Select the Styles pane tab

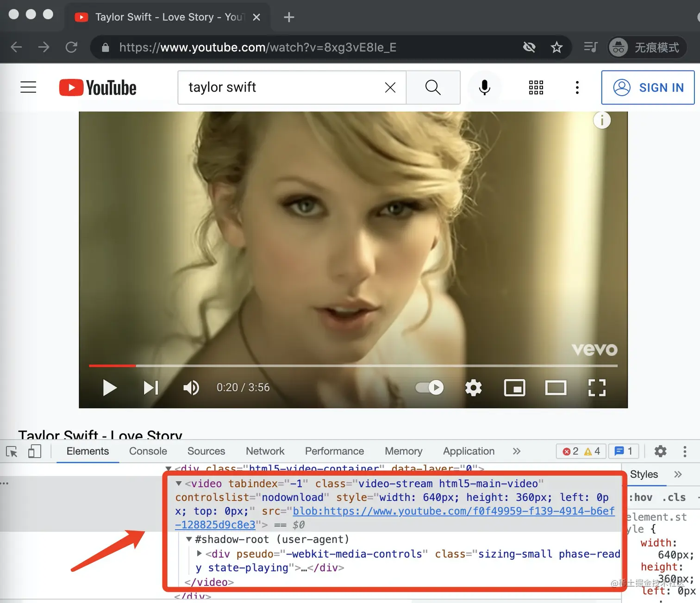point(644,474)
